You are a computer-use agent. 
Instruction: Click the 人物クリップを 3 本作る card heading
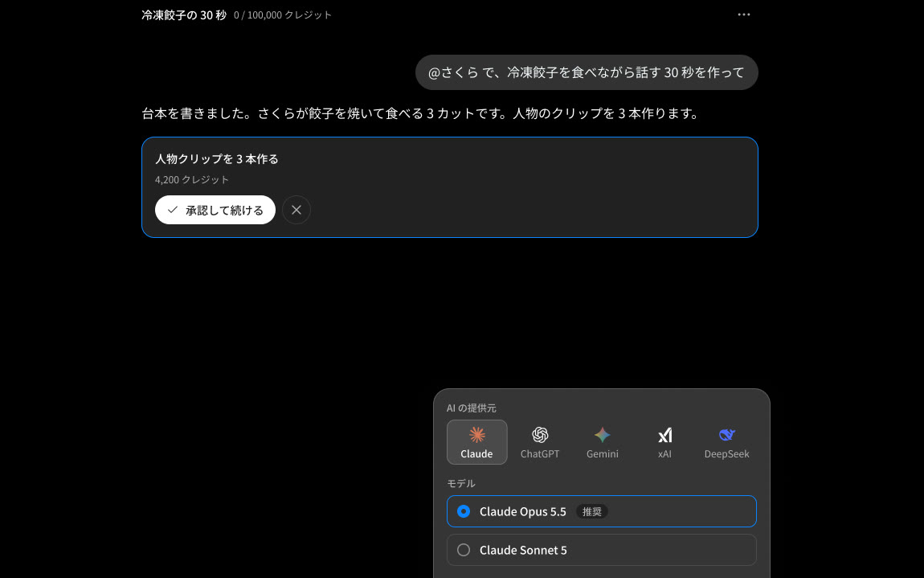[x=217, y=158]
